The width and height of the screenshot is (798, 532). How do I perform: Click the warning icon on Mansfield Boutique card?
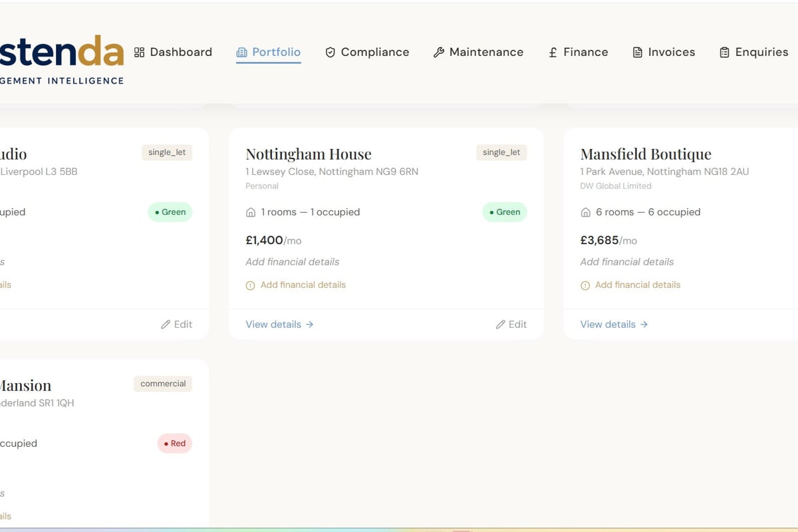[x=585, y=285]
